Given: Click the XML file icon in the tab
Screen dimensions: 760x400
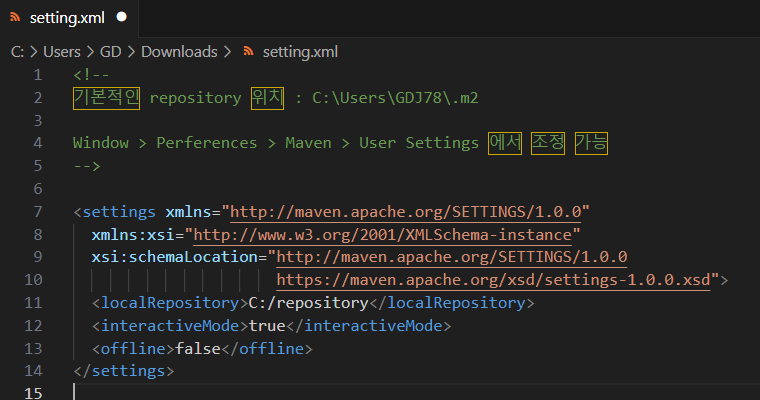Looking at the screenshot, I should [15, 17].
